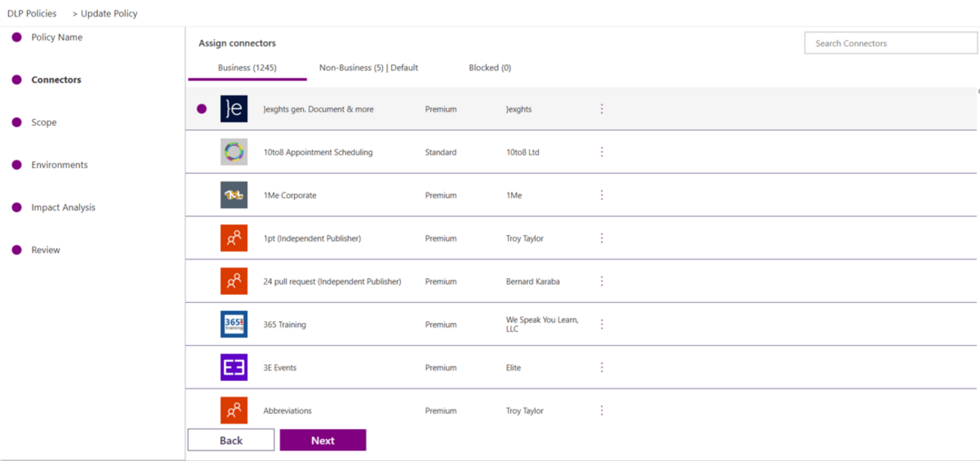Screen dimensions: 980x461
Task: Click the 10to8 Appointment Scheduling connector icon
Action: pyautogui.click(x=234, y=152)
